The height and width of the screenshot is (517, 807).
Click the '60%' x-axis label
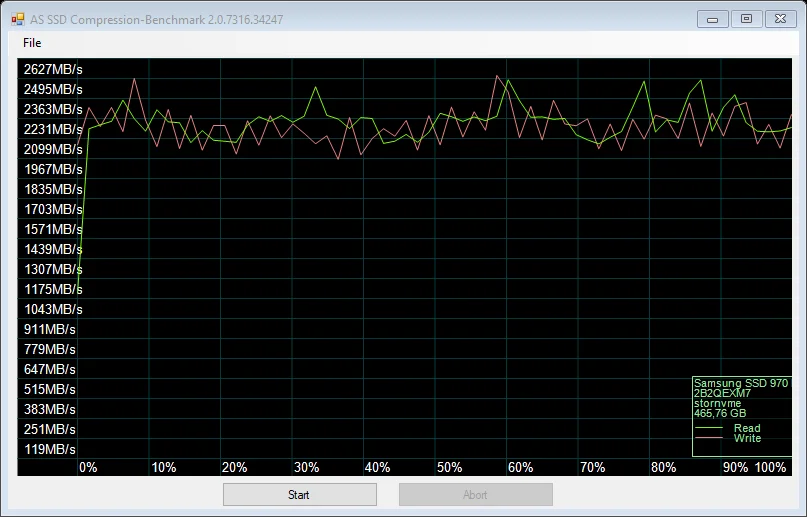[521, 468]
